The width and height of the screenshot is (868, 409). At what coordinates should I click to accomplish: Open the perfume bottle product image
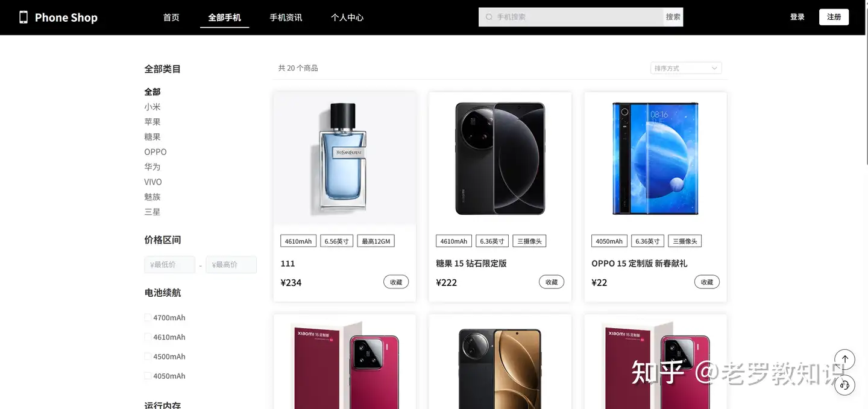click(345, 159)
